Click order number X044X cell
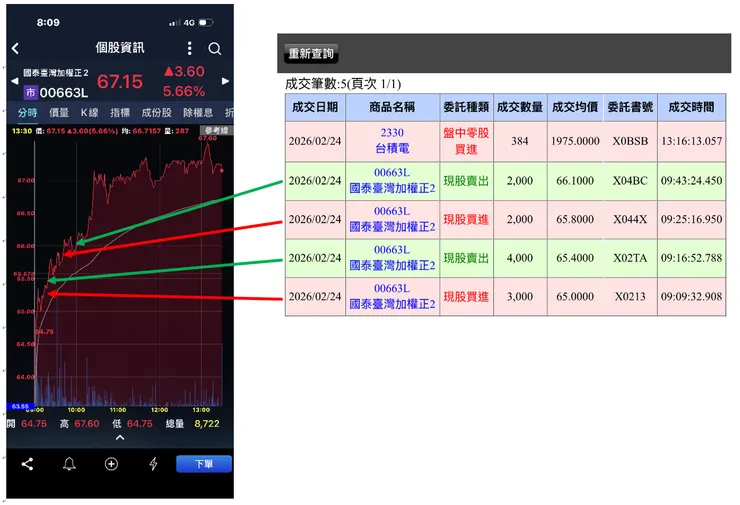 pyautogui.click(x=630, y=219)
